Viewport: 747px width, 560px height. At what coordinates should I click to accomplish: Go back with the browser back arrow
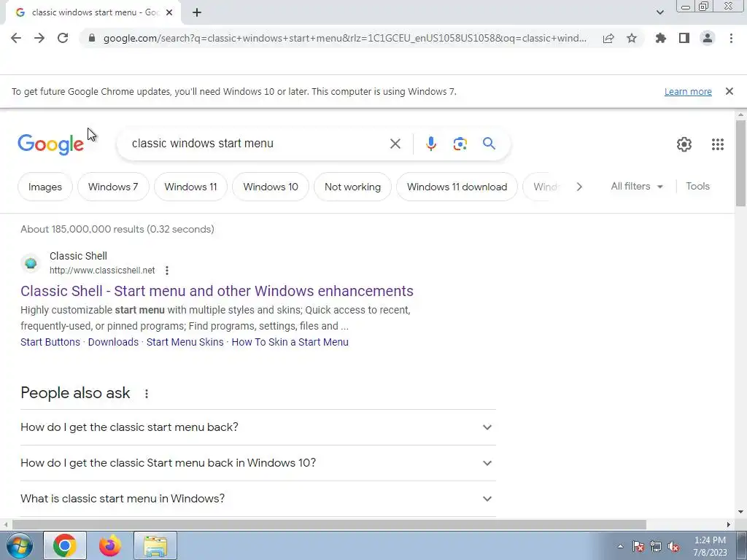click(x=16, y=38)
